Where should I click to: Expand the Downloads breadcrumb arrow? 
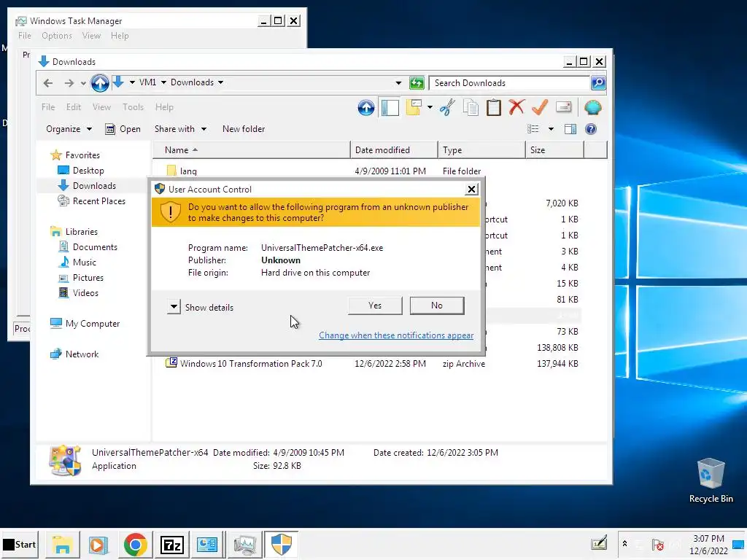coord(220,82)
